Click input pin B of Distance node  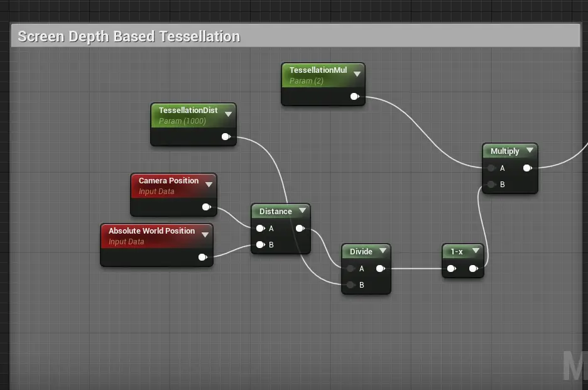tap(261, 245)
